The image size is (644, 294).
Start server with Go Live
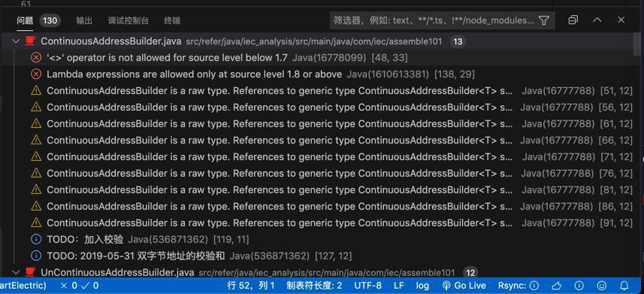[464, 286]
